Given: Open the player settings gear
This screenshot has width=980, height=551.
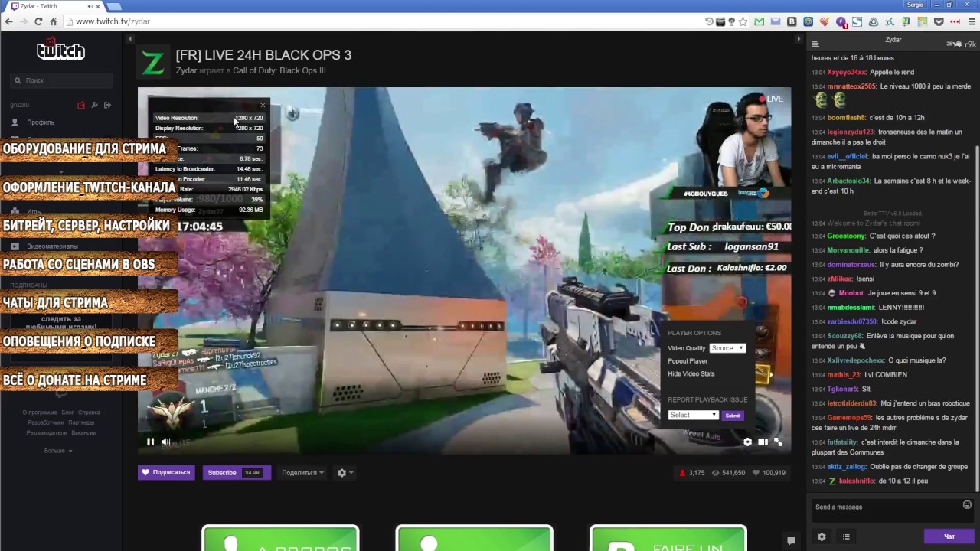Looking at the screenshot, I should [747, 442].
